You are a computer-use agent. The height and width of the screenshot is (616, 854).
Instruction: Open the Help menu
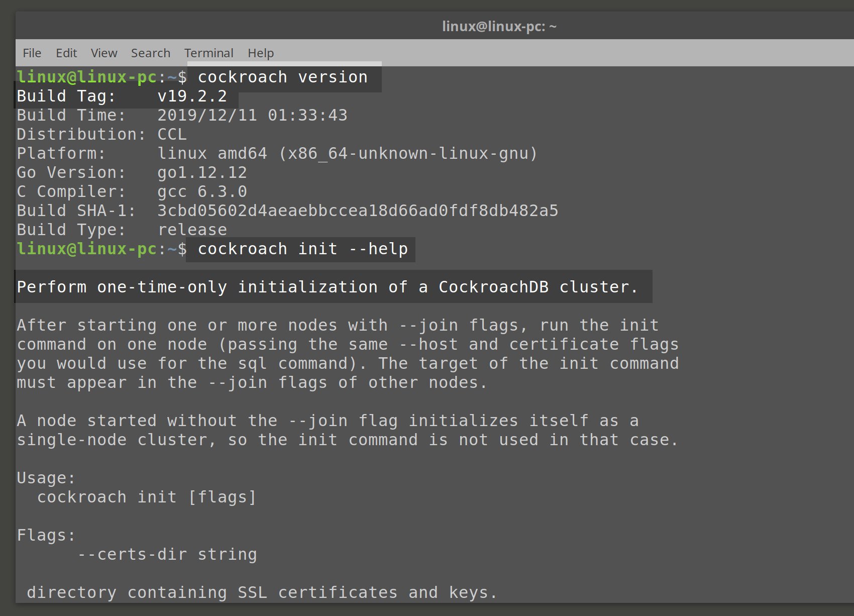click(x=261, y=53)
